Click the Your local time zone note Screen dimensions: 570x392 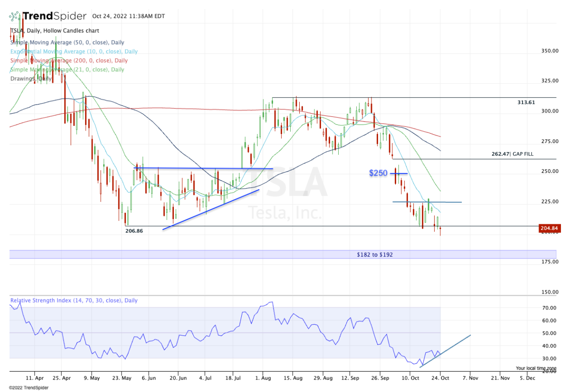[x=536, y=368]
